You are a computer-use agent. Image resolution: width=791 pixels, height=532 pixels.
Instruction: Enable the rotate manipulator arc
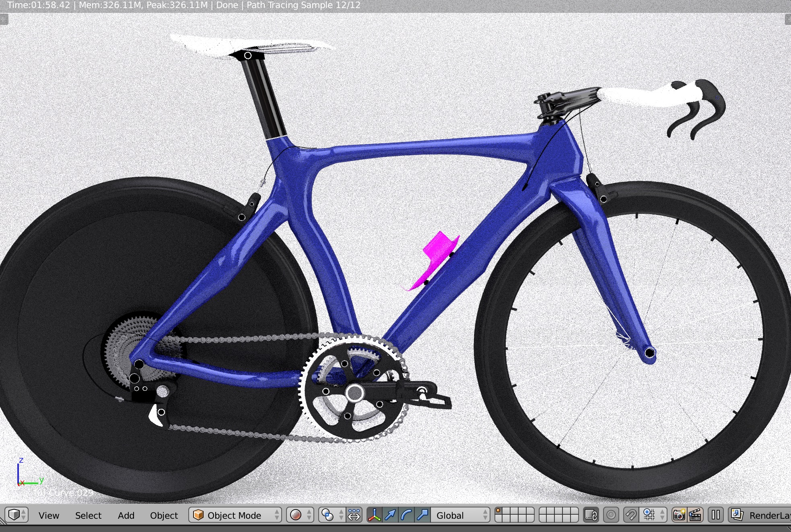(x=406, y=515)
